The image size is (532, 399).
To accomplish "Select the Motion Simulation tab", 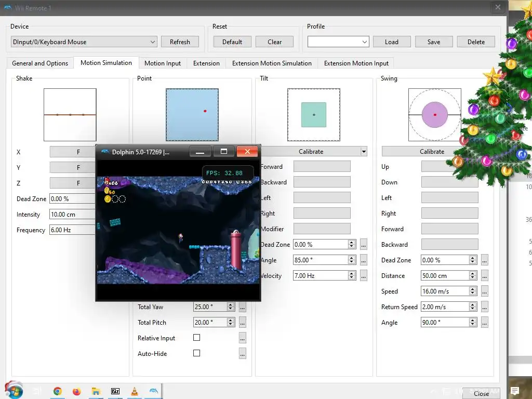I will (x=106, y=63).
